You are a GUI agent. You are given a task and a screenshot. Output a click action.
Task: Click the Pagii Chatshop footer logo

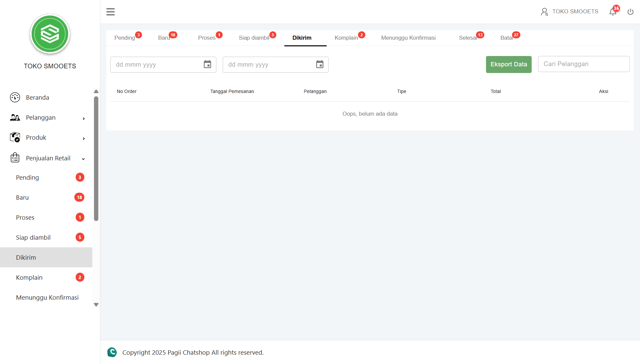click(x=112, y=352)
